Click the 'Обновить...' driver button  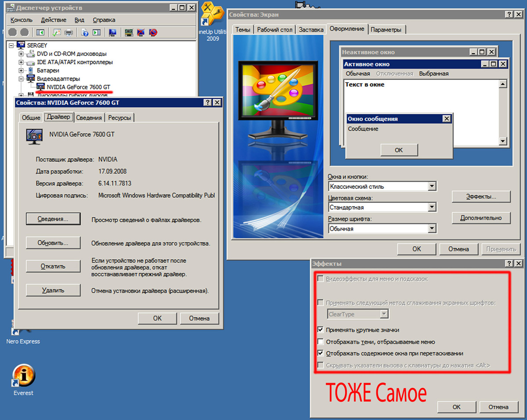click(53, 243)
